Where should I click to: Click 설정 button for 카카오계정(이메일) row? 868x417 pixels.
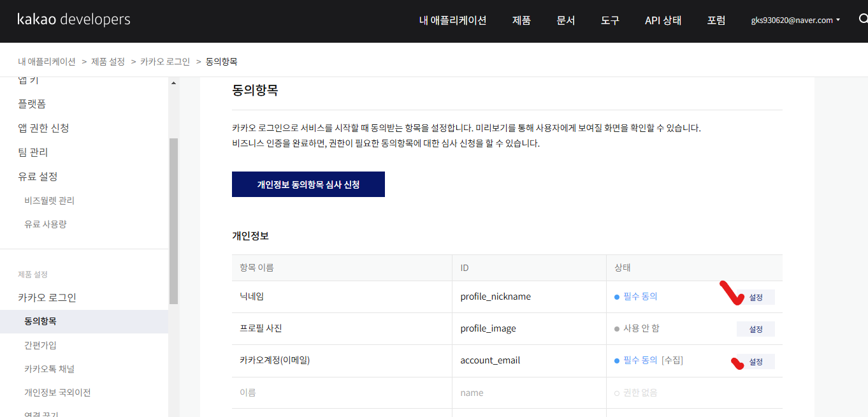756,362
